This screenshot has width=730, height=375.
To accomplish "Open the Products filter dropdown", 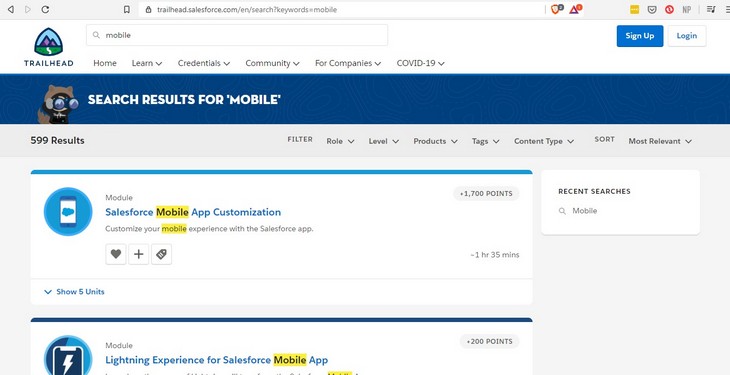I will tap(435, 141).
